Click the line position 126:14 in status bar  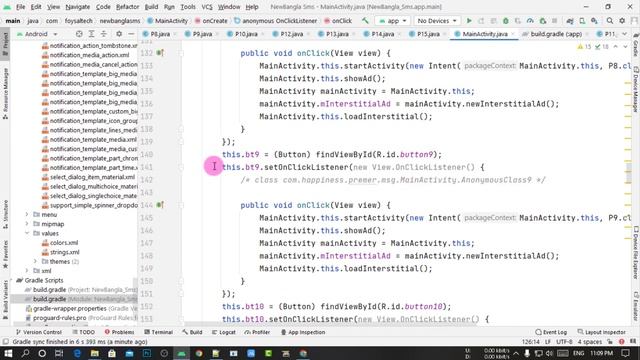coord(530,342)
